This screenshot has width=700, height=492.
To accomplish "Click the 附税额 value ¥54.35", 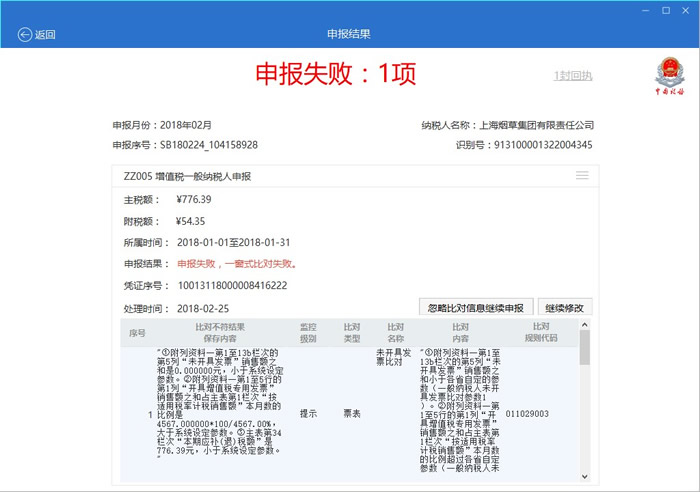I will pos(191,221).
